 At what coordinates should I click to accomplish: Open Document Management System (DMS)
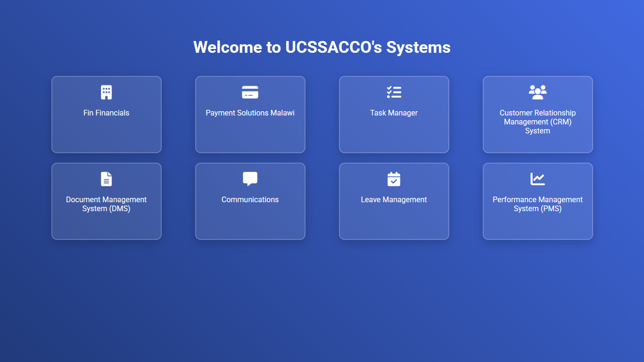(107, 201)
